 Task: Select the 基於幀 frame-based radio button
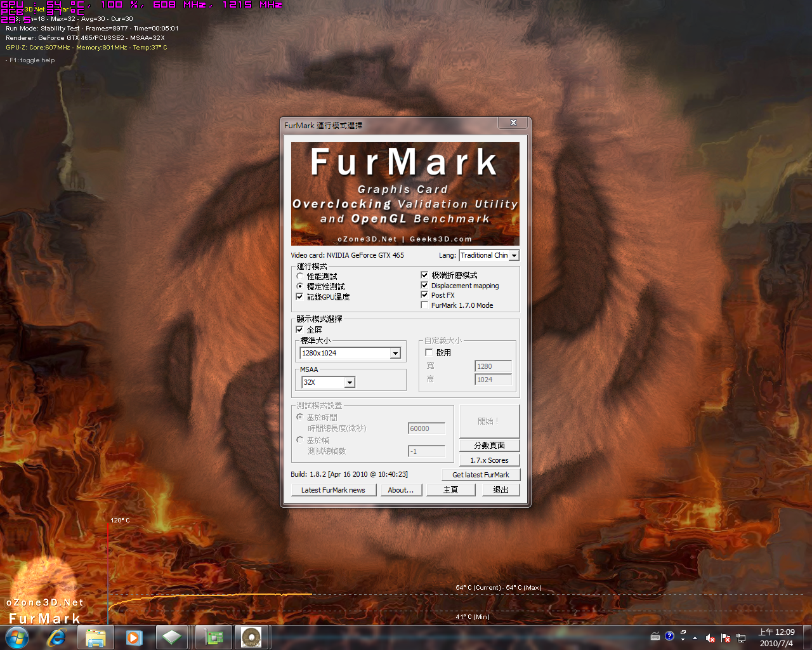pyautogui.click(x=300, y=439)
